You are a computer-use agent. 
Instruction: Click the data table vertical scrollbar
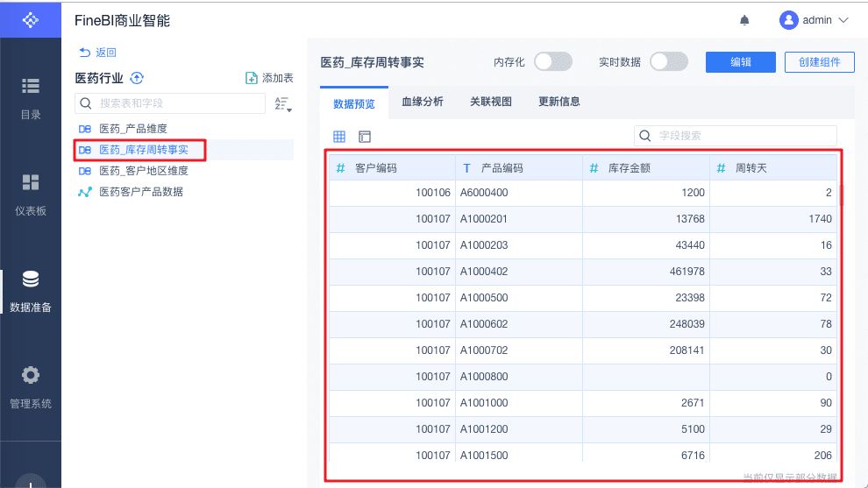click(841, 194)
